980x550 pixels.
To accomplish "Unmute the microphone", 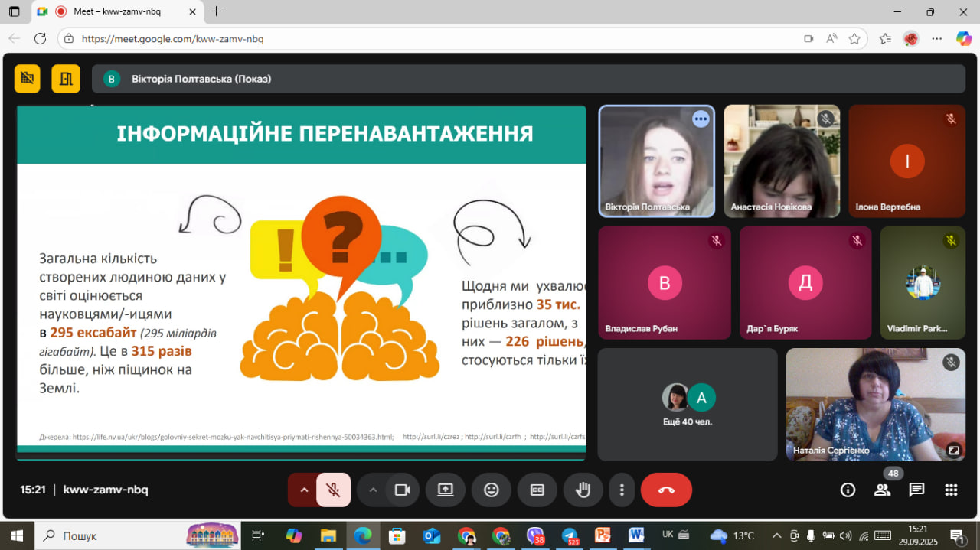I will pos(333,490).
